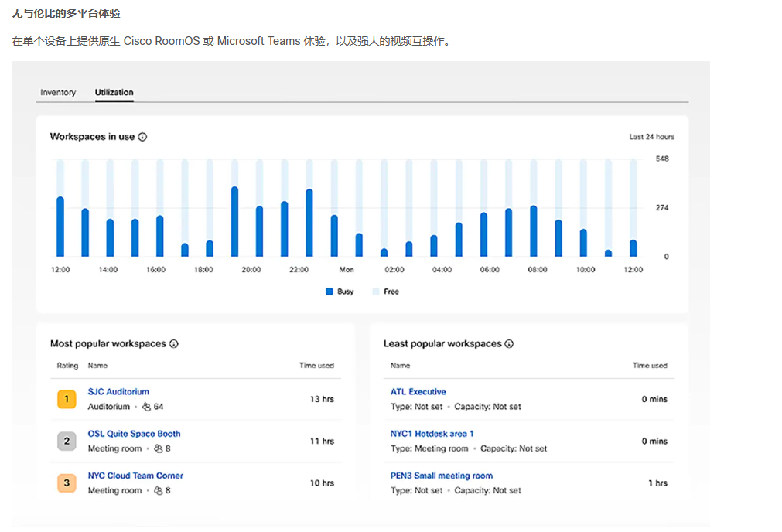The height and width of the screenshot is (532, 782).
Task: Click the light Free legend swatch
Action: tap(376, 292)
